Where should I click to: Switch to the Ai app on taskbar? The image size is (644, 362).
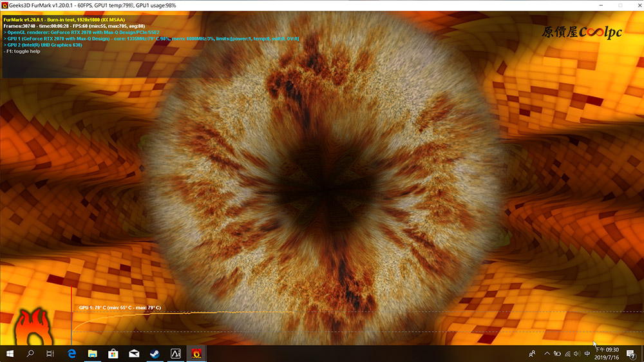(176, 354)
